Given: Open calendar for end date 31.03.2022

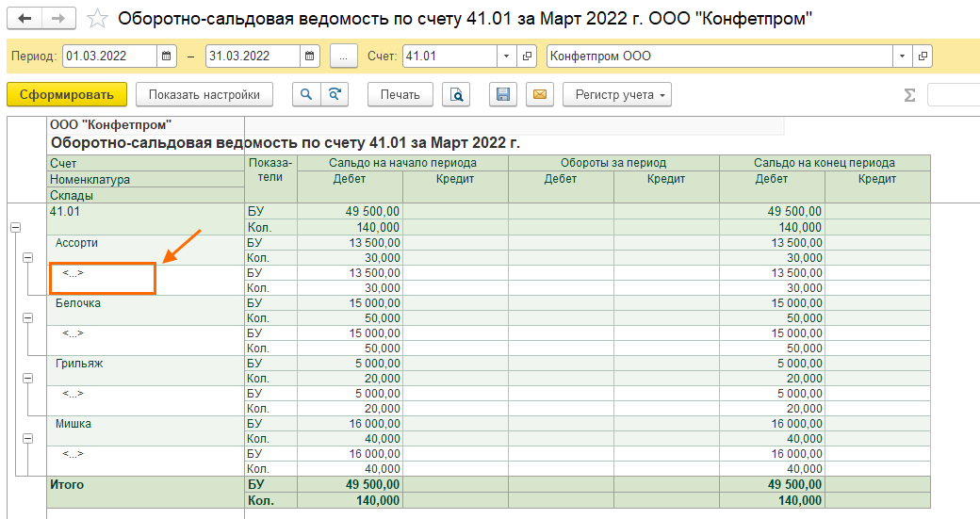Looking at the screenshot, I should click(309, 57).
